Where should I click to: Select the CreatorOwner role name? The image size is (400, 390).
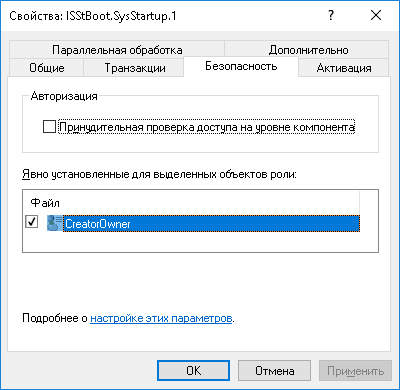coord(98,224)
